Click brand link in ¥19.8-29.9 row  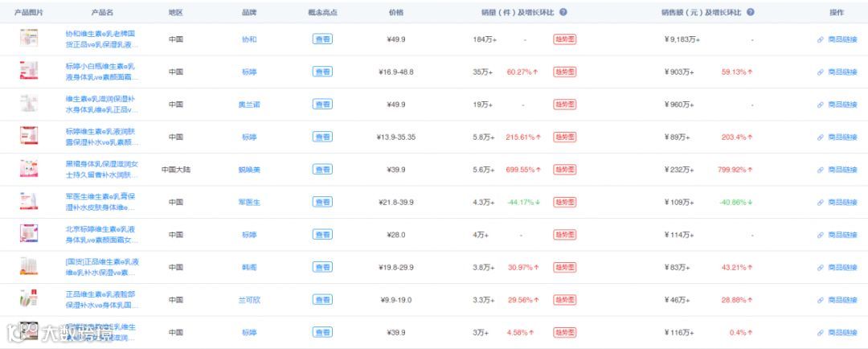click(250, 267)
